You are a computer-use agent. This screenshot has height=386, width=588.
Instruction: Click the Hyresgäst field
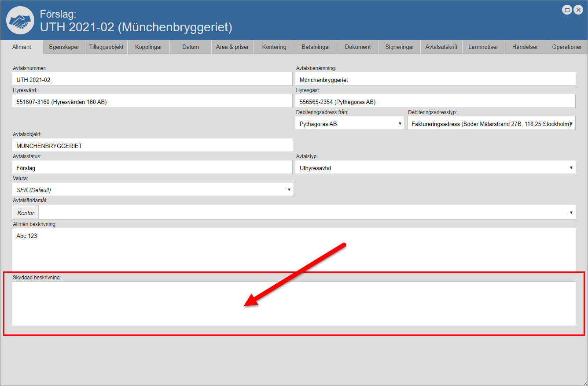[x=435, y=101]
